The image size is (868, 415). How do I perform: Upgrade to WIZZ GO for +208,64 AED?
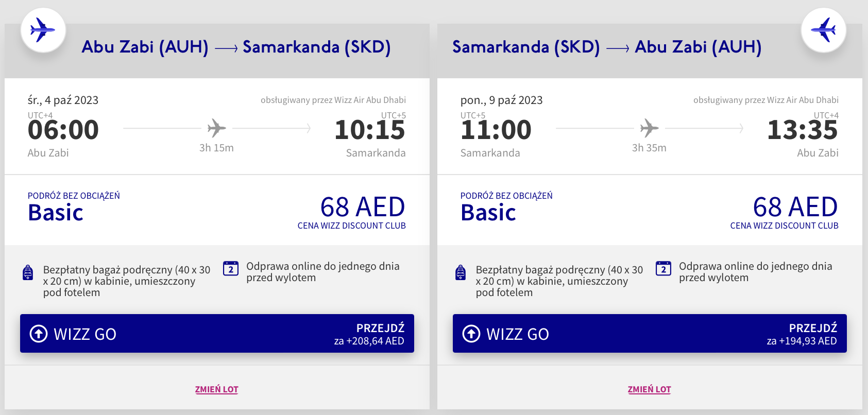pos(217,334)
